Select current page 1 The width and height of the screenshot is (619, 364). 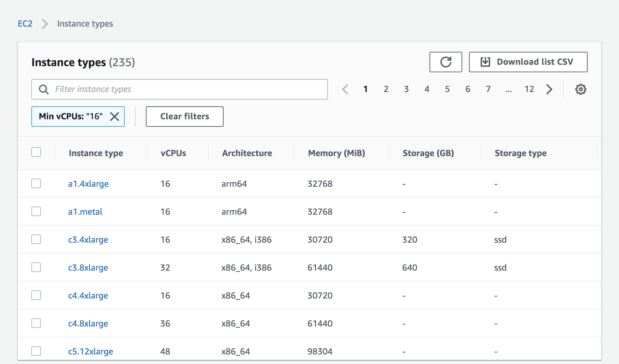click(x=365, y=89)
